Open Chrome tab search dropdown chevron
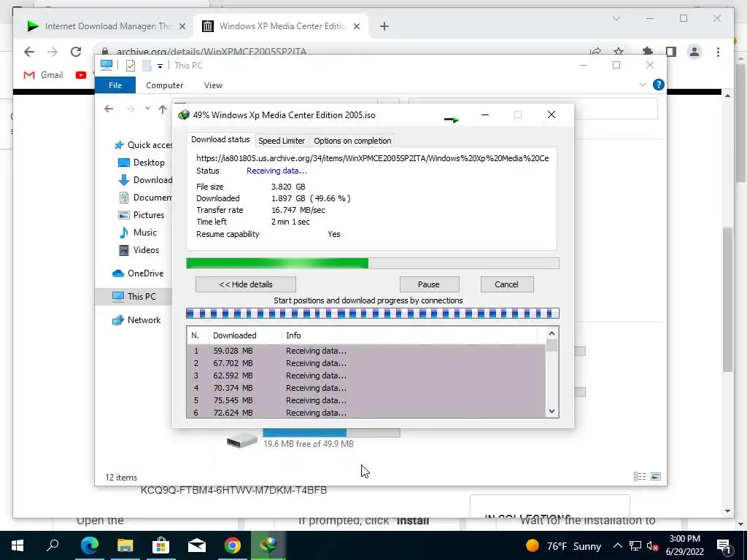Viewport: 747px width, 560px height. click(x=616, y=18)
